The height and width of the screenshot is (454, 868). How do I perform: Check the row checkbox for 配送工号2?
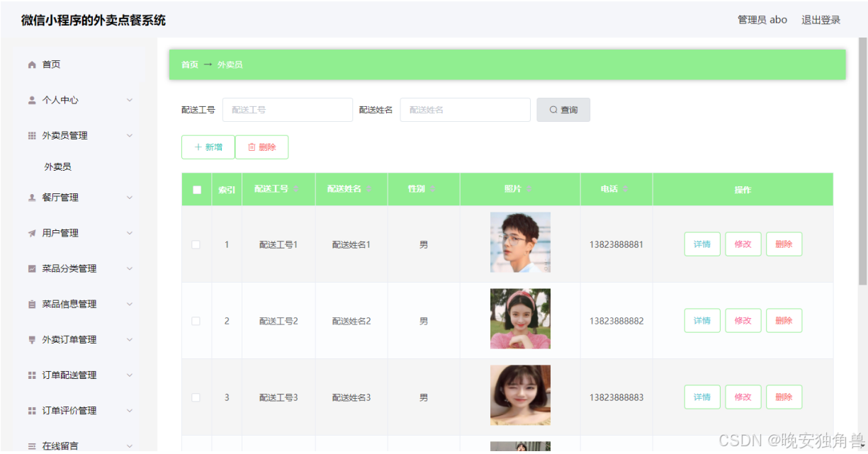[x=196, y=321]
